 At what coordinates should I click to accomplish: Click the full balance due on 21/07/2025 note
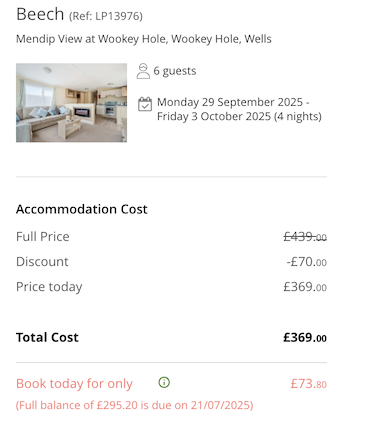coord(135,405)
